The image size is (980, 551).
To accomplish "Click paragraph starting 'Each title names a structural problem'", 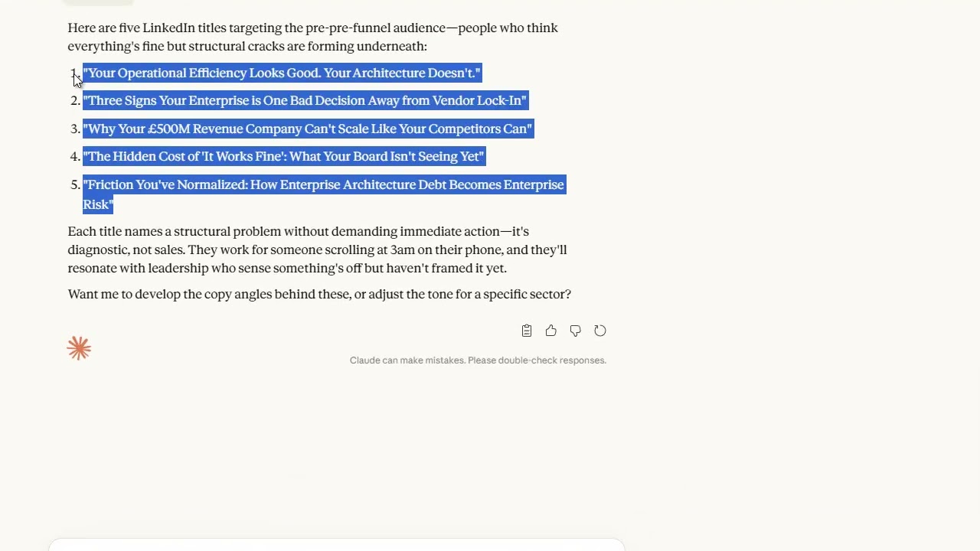I will [x=317, y=249].
